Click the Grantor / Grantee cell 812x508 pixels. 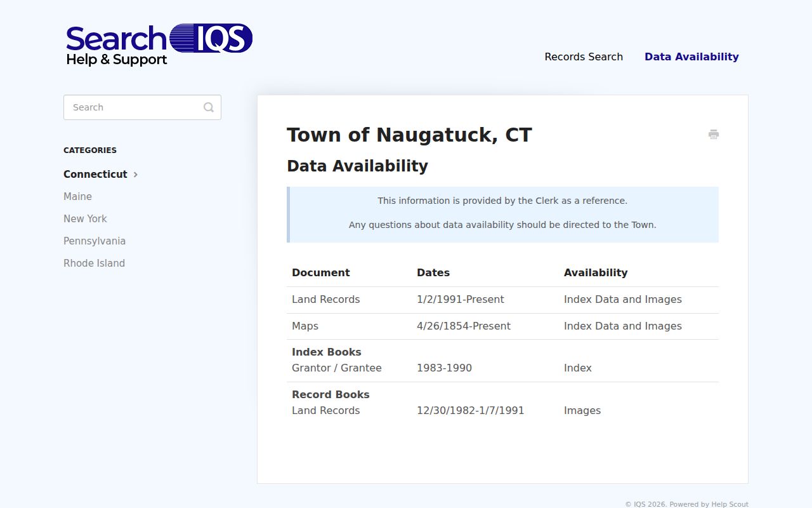(x=337, y=368)
